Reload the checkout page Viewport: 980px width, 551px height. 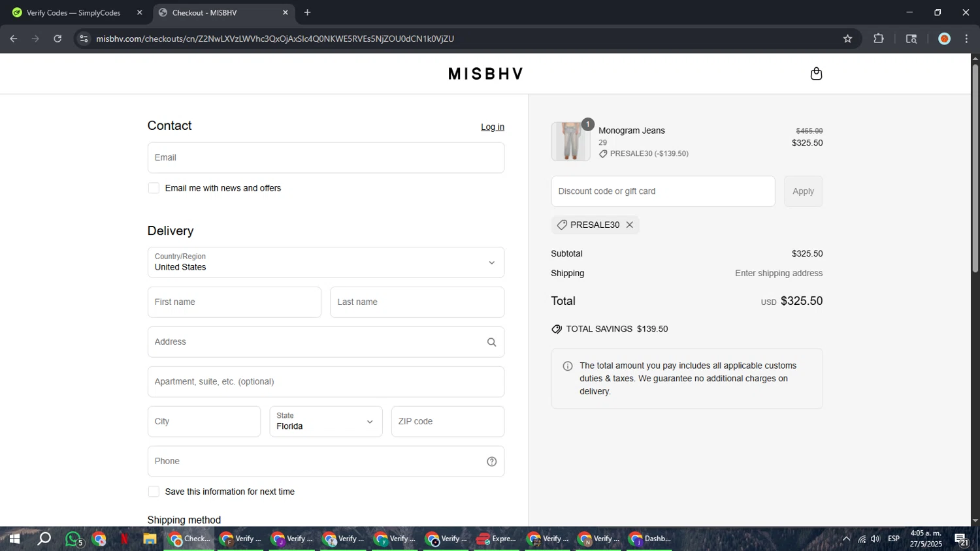tap(57, 39)
